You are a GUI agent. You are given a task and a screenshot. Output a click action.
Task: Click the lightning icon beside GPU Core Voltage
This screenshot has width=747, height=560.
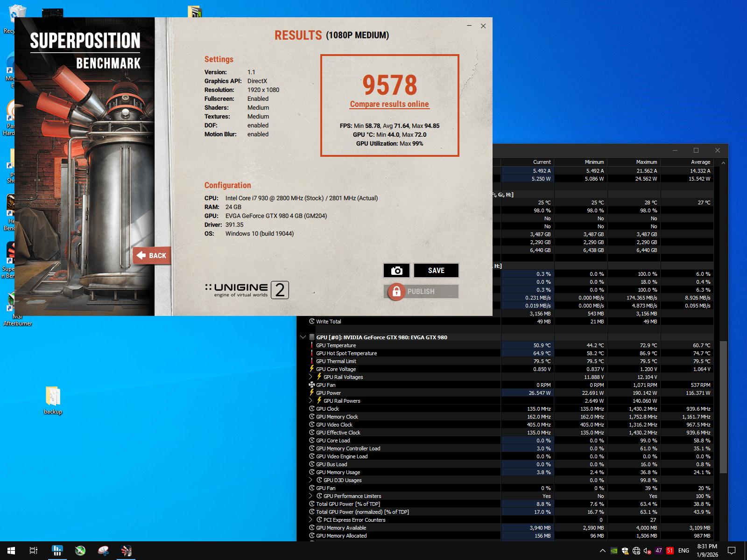312,369
